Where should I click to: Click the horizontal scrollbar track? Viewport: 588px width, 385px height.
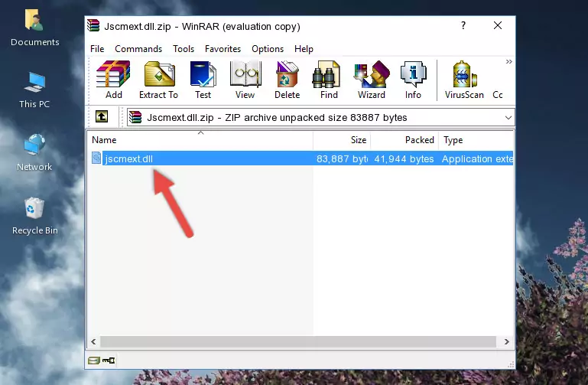[298, 341]
